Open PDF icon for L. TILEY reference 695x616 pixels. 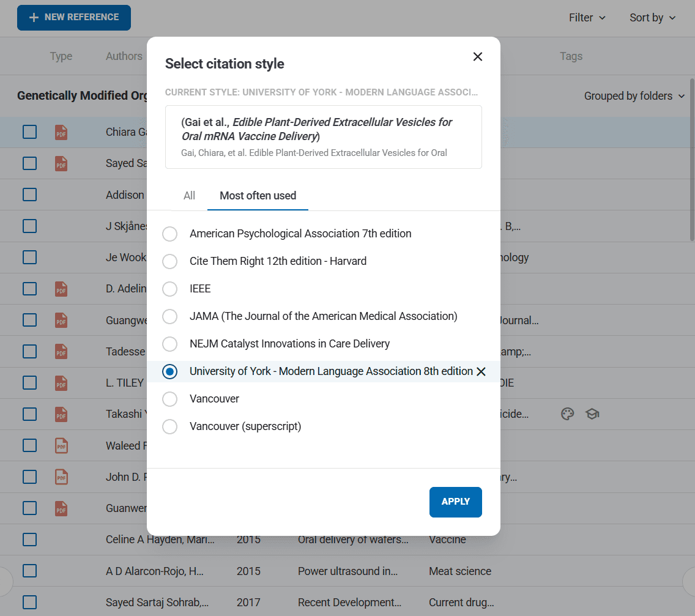point(61,383)
